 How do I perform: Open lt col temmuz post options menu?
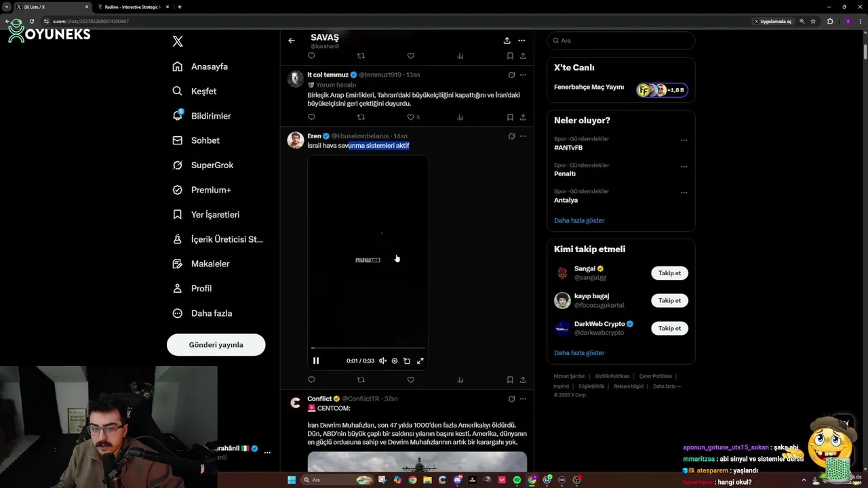523,75
